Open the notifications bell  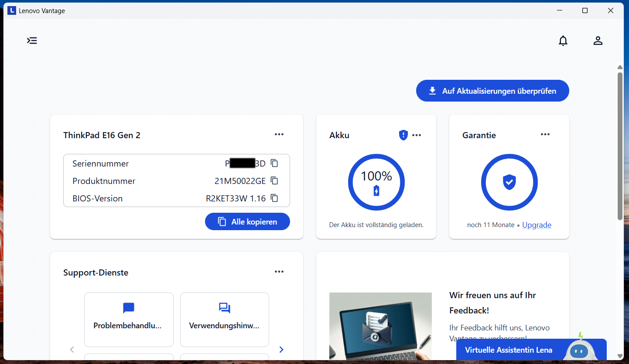pos(563,41)
